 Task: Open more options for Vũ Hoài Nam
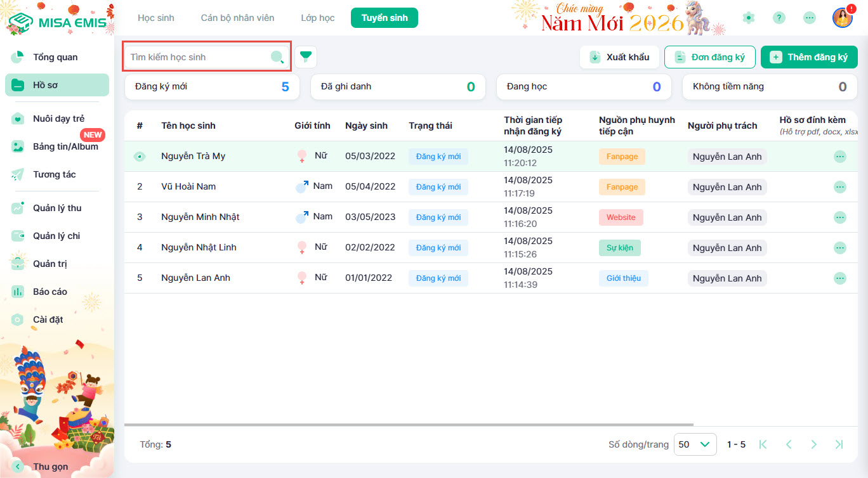839,187
